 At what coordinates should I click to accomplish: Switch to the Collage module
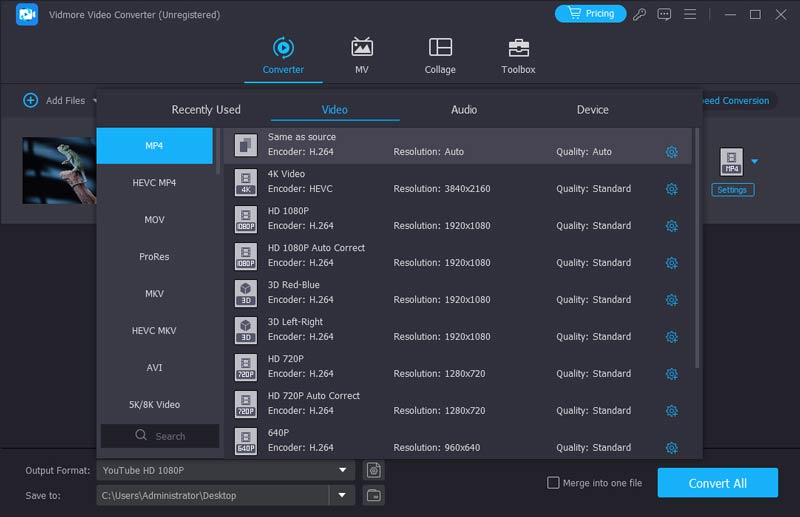coord(440,56)
